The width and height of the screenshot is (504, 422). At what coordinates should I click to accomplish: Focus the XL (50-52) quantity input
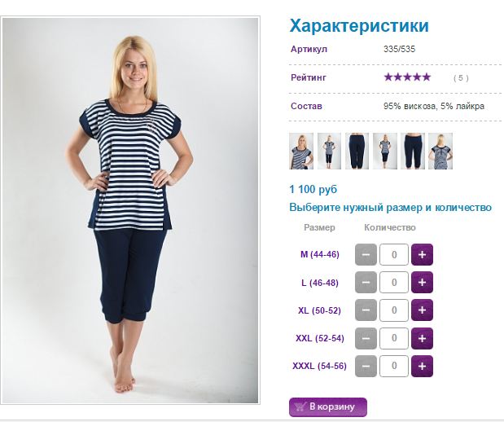pos(394,310)
